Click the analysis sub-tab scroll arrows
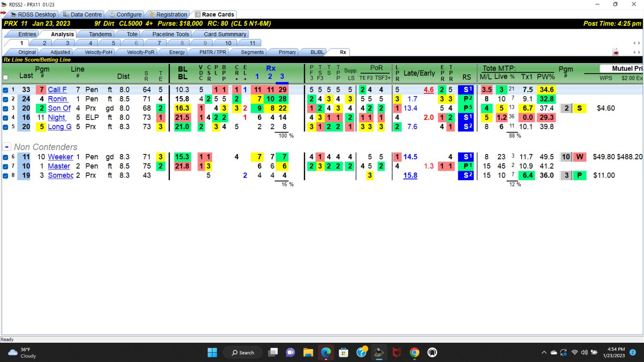Image resolution: width=644 pixels, height=362 pixels. 636,52
